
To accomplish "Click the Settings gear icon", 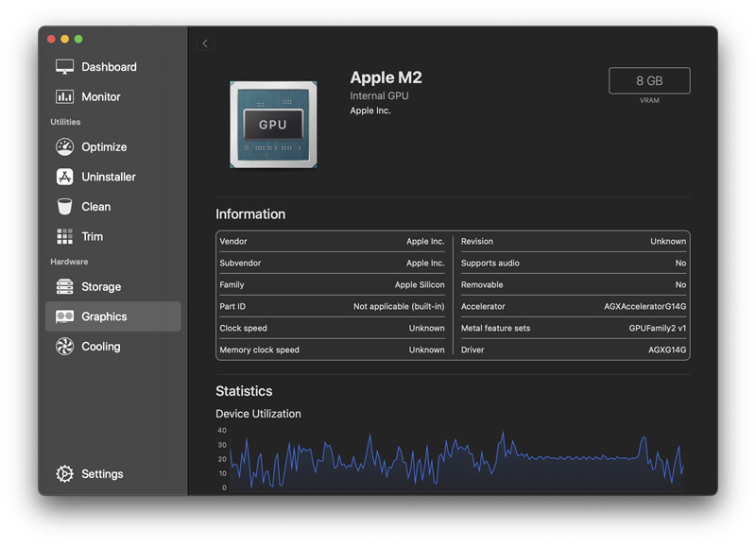I will [x=64, y=473].
